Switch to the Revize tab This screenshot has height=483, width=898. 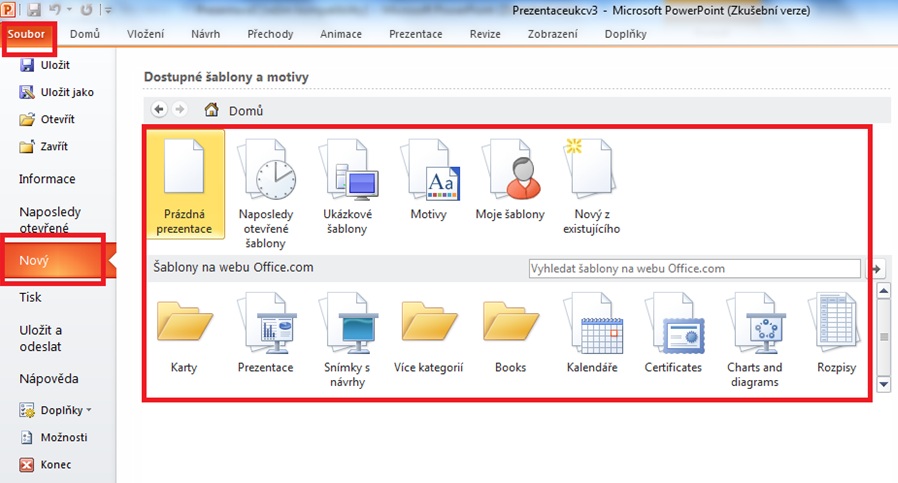tap(485, 34)
